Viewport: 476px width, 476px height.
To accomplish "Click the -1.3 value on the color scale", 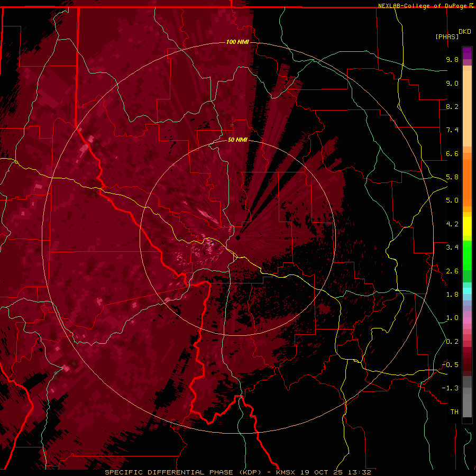I will (450, 388).
